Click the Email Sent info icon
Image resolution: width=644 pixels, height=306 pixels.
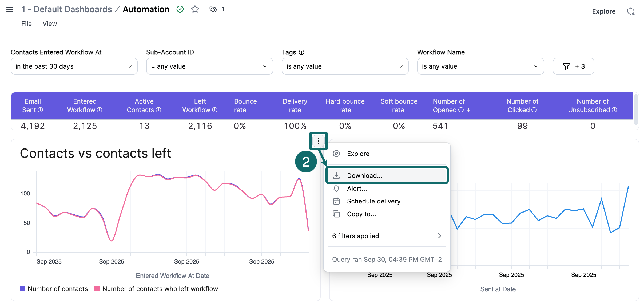coord(41,110)
